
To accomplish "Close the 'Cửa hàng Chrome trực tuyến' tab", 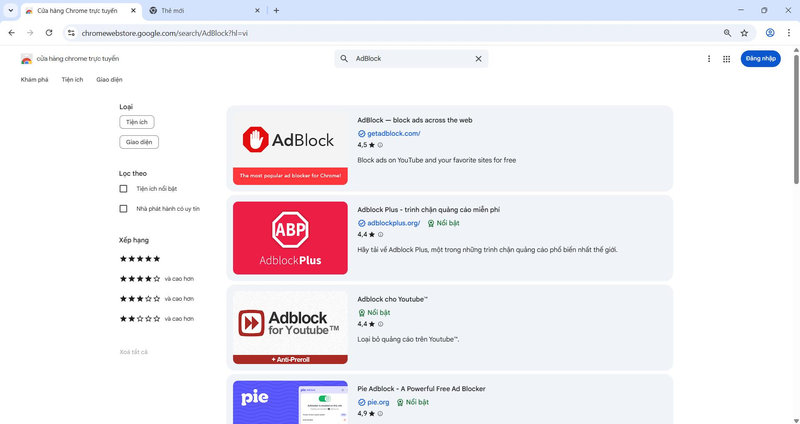I will point(134,10).
